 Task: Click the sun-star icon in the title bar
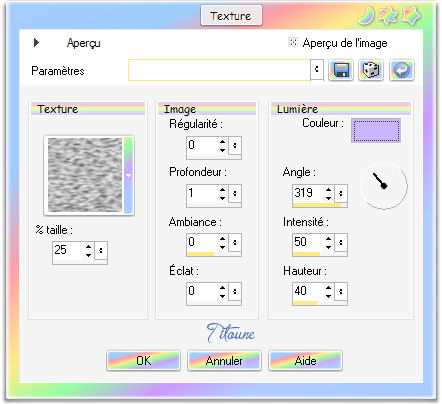pyautogui.click(x=388, y=16)
